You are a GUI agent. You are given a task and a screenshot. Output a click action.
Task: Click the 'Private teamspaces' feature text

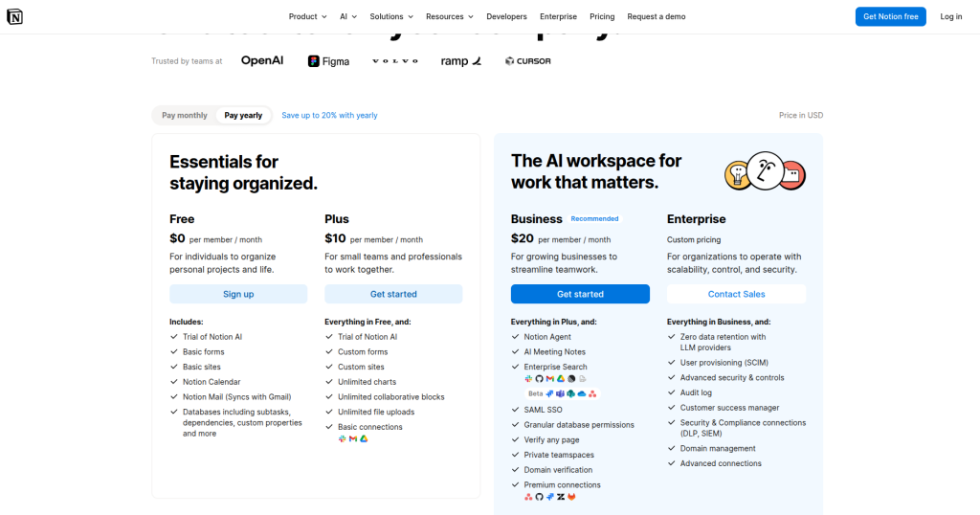559,455
